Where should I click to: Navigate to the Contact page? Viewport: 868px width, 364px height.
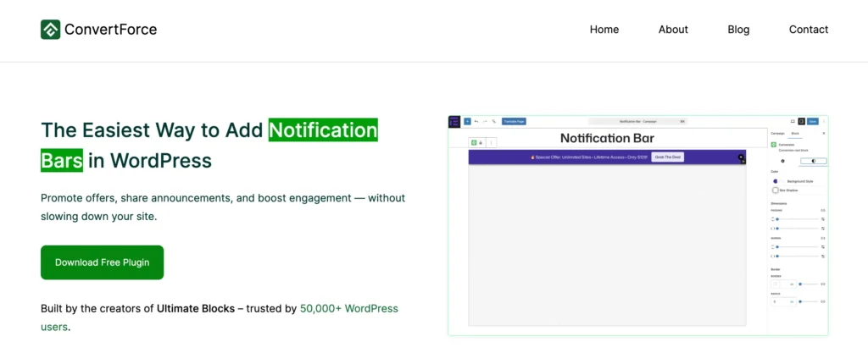click(x=809, y=30)
